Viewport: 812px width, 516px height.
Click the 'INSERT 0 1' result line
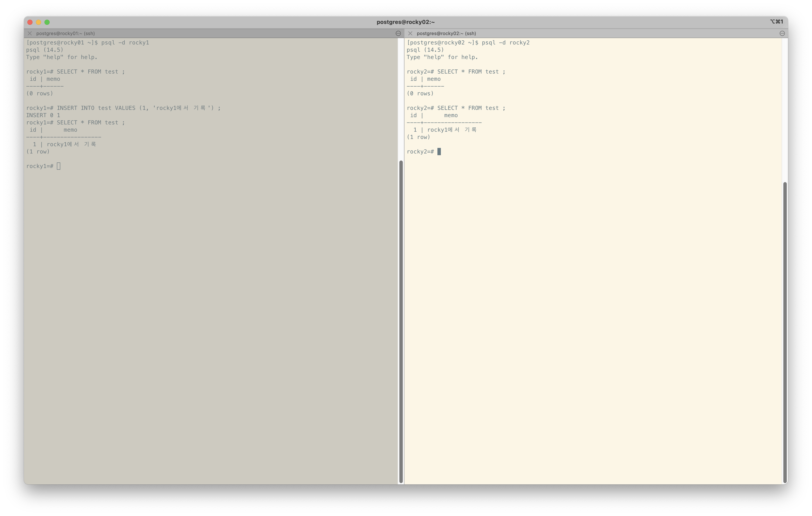click(43, 115)
